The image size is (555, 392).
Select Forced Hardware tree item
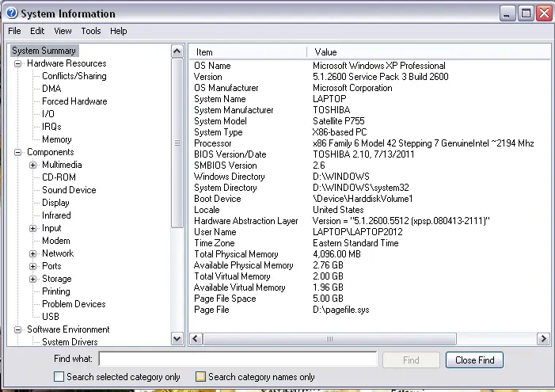[74, 101]
